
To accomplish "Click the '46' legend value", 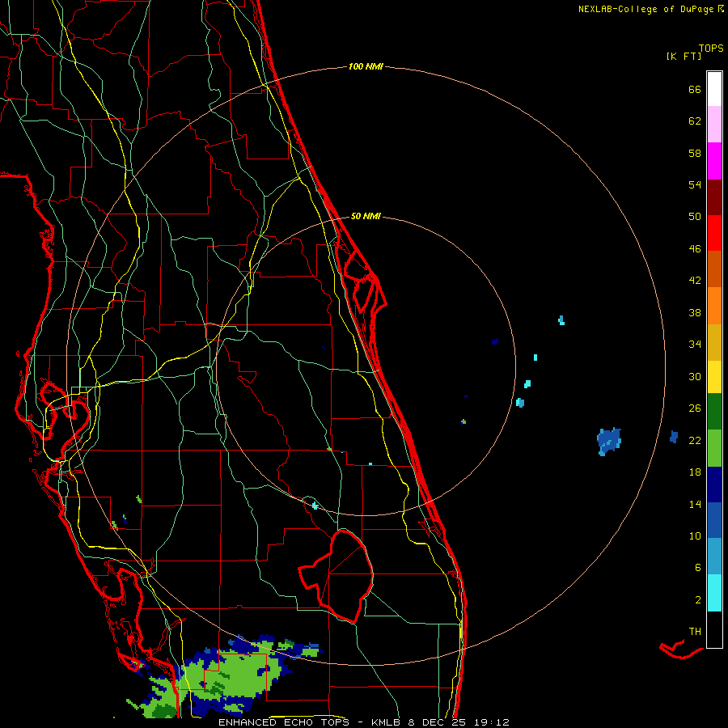I will pos(695,249).
